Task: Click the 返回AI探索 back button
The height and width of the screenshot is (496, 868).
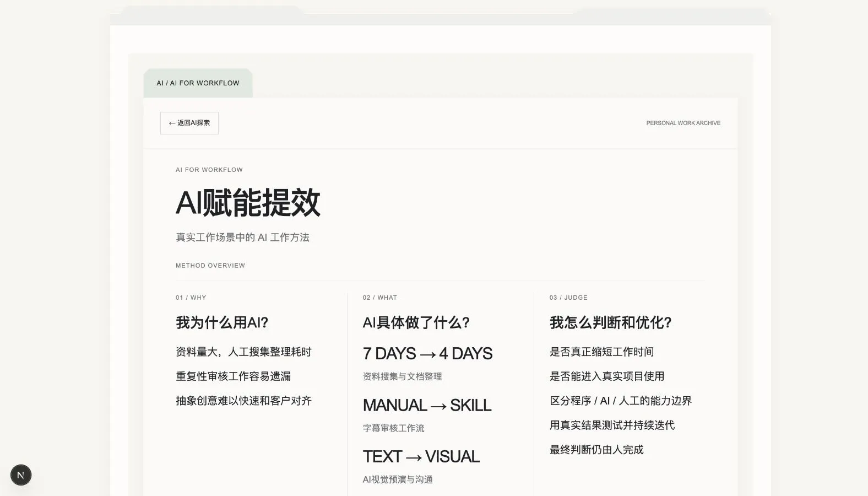Action: pos(189,123)
